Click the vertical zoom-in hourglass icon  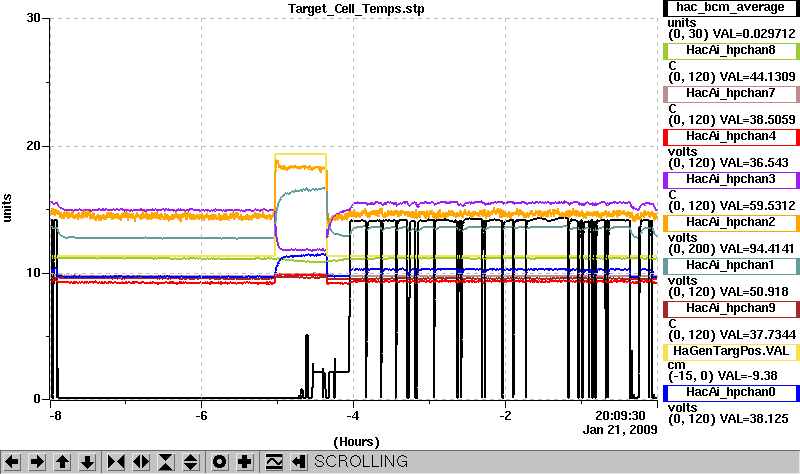[x=166, y=462]
